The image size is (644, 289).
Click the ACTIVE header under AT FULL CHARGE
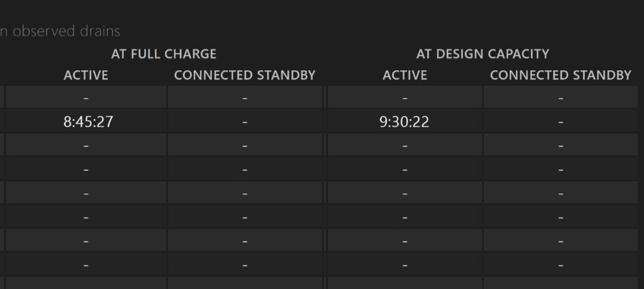[x=86, y=75]
